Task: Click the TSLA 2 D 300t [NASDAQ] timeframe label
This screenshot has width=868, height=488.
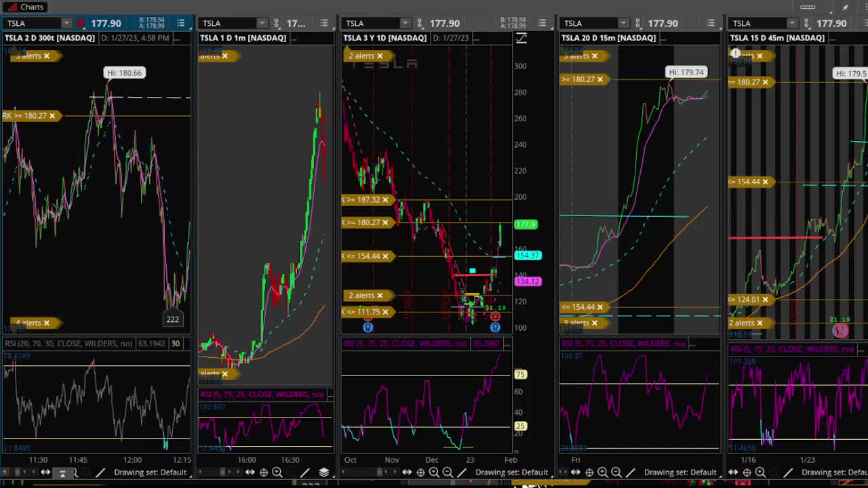Action: 50,38
